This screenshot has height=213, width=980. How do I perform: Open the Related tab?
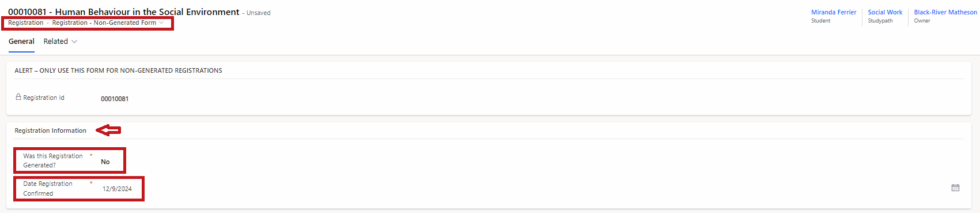point(56,42)
